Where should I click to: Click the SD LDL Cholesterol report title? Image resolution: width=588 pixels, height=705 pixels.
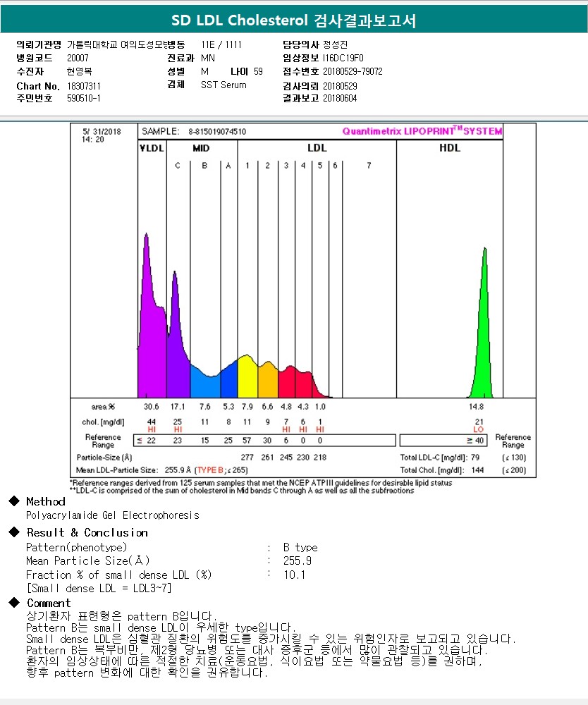(x=293, y=20)
